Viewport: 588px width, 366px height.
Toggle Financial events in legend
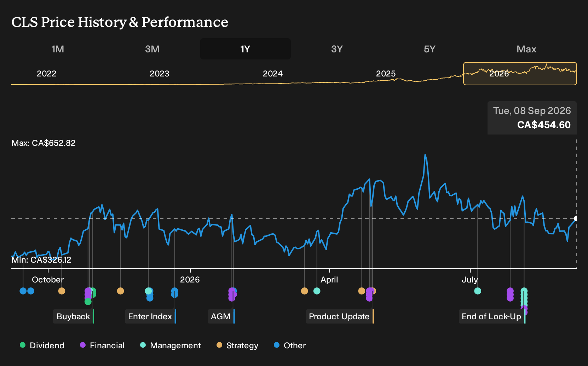[x=102, y=345]
